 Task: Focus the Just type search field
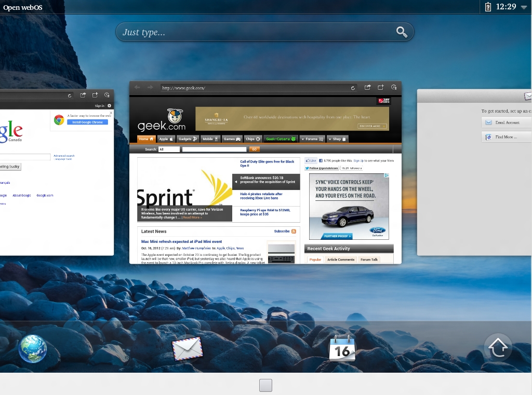[x=264, y=32]
